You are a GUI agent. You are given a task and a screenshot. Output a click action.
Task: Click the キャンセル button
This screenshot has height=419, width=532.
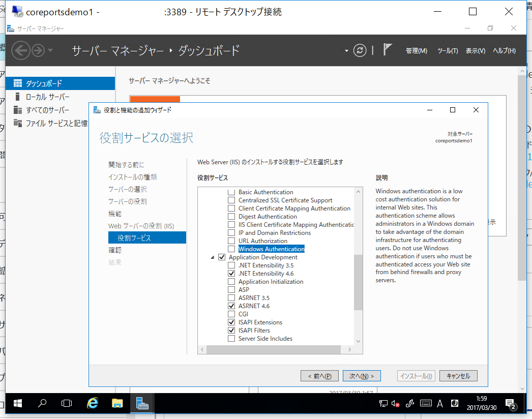tap(458, 376)
